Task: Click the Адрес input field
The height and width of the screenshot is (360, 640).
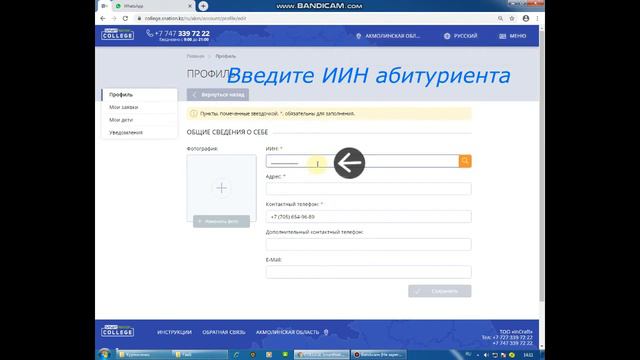Action: (369, 189)
